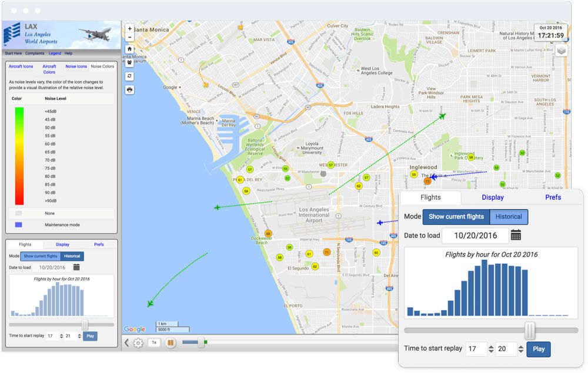Open the Help link
This screenshot has width=588, height=373.
coord(68,53)
